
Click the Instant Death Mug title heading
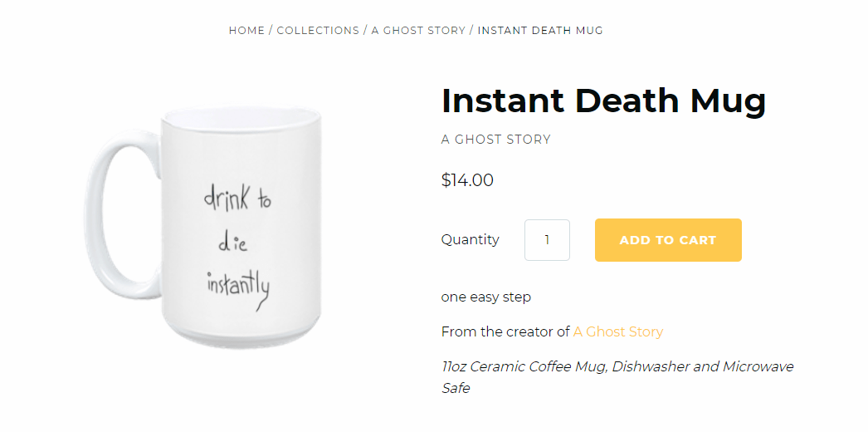(603, 101)
